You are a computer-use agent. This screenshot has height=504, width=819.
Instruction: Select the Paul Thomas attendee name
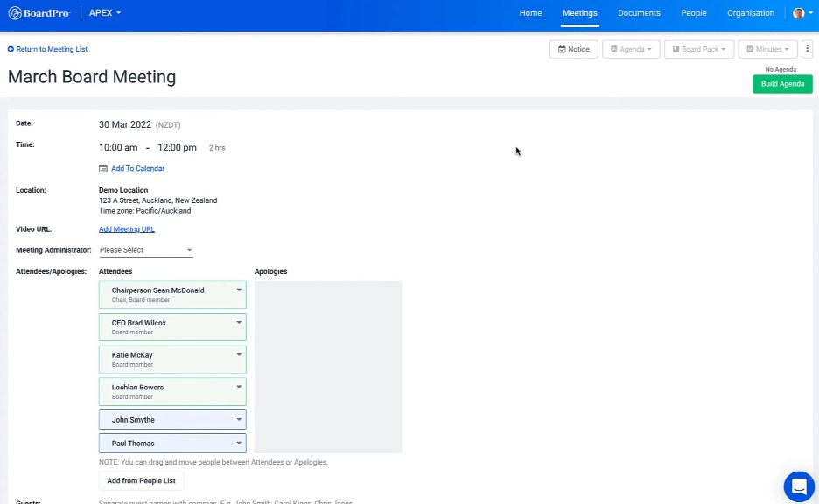[133, 444]
